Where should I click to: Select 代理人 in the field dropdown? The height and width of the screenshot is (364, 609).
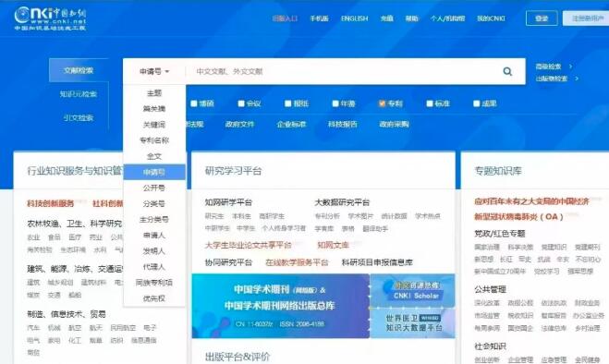pos(154,267)
